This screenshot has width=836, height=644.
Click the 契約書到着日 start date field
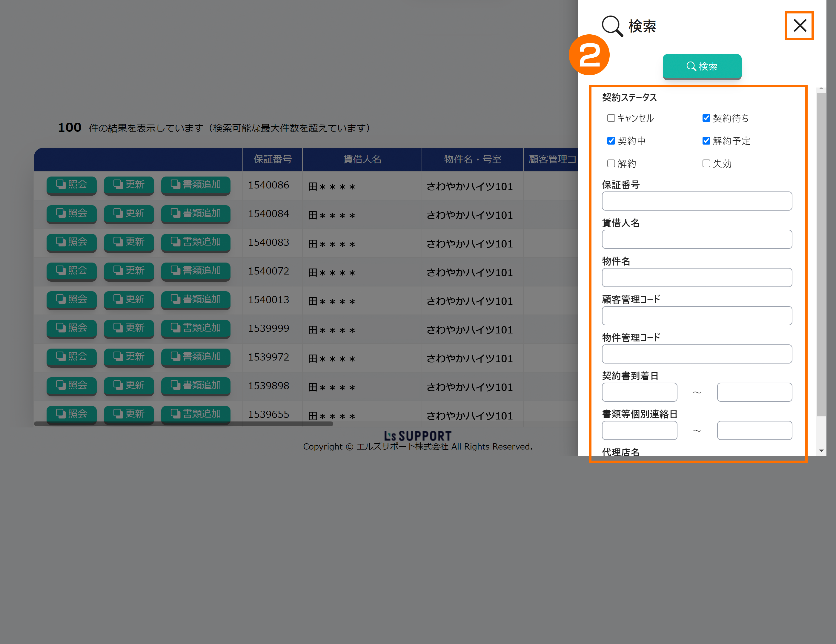point(639,392)
